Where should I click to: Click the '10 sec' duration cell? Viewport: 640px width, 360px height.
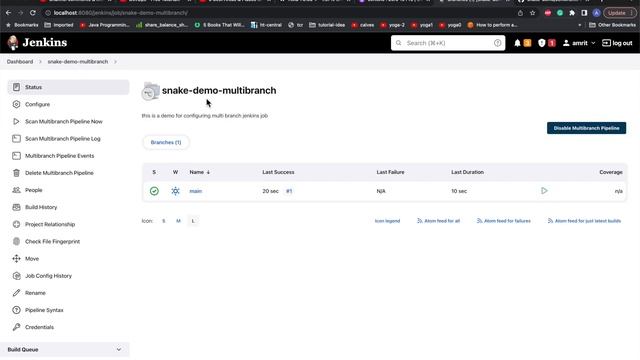459,191
